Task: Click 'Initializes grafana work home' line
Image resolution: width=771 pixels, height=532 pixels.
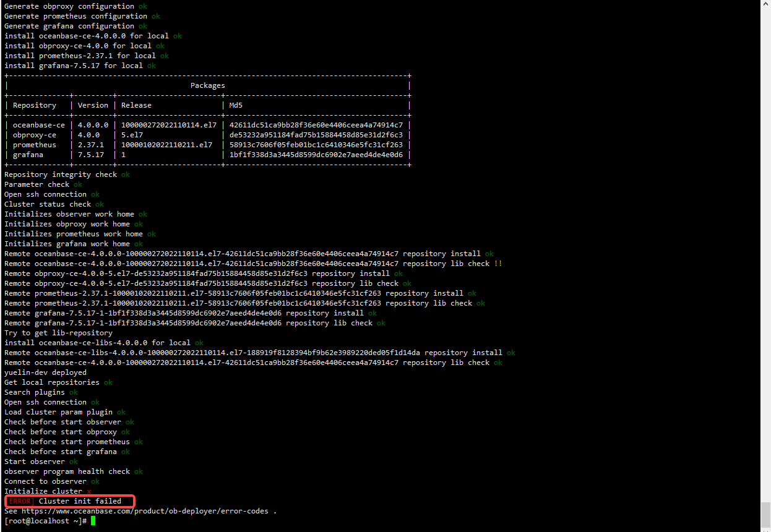Action: tap(74, 244)
